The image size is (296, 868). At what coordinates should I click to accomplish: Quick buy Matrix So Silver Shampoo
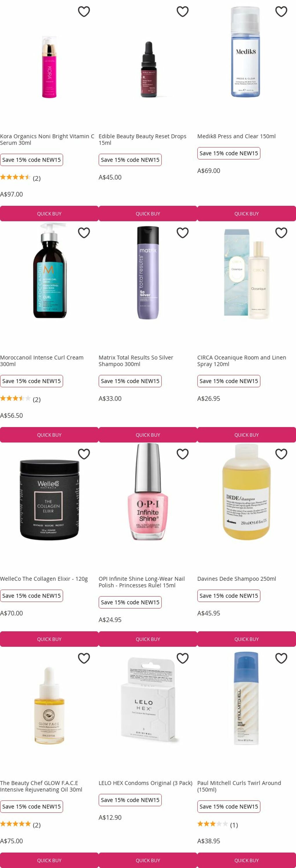coord(148,435)
